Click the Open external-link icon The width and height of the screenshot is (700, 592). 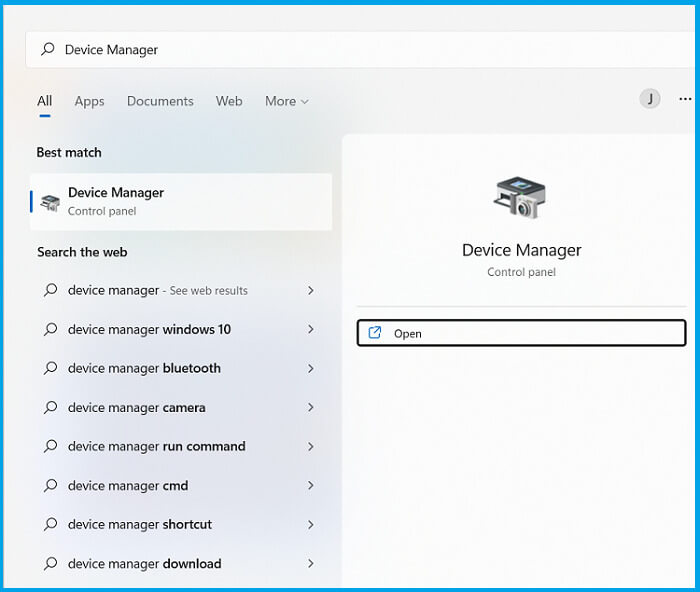375,333
